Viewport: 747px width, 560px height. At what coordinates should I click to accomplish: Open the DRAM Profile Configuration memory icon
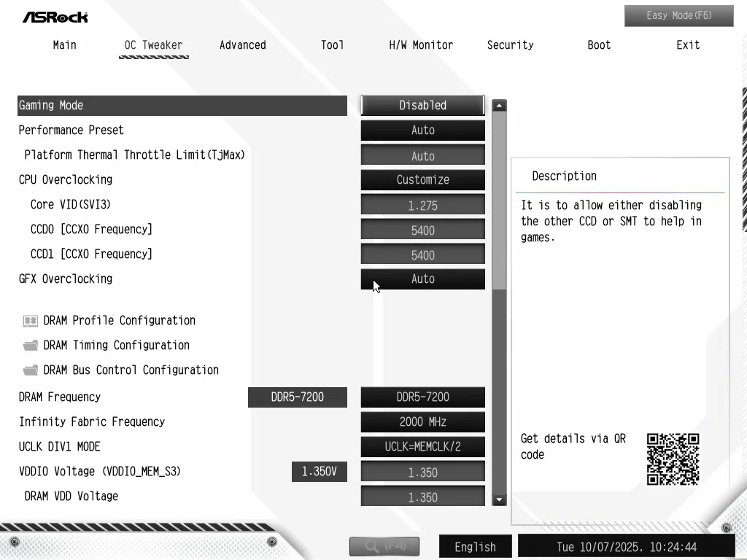tap(30, 321)
